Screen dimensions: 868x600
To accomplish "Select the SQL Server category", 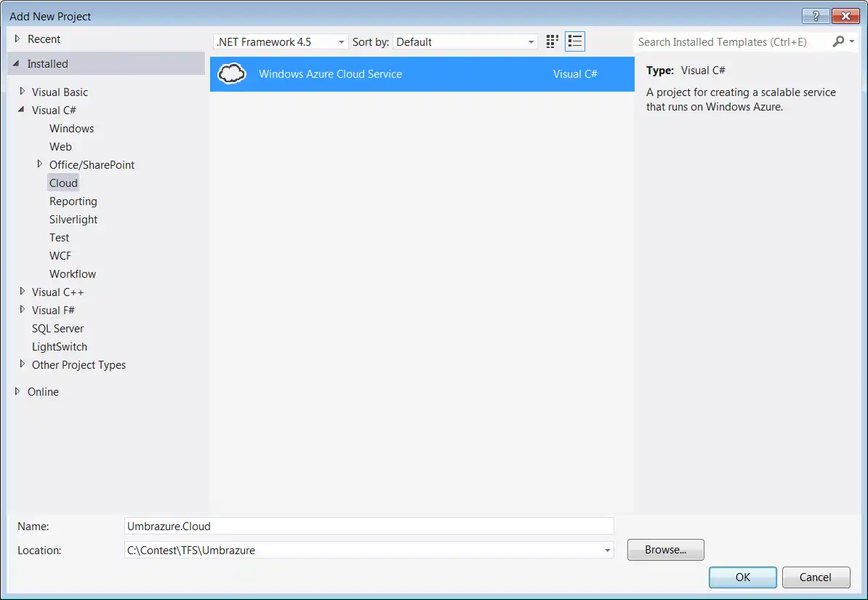I will (x=57, y=329).
